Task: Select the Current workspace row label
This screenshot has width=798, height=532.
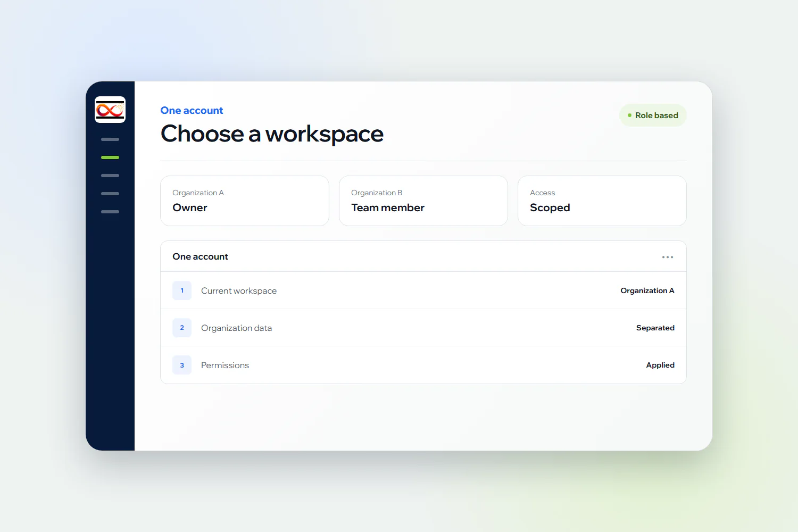Action: click(239, 291)
